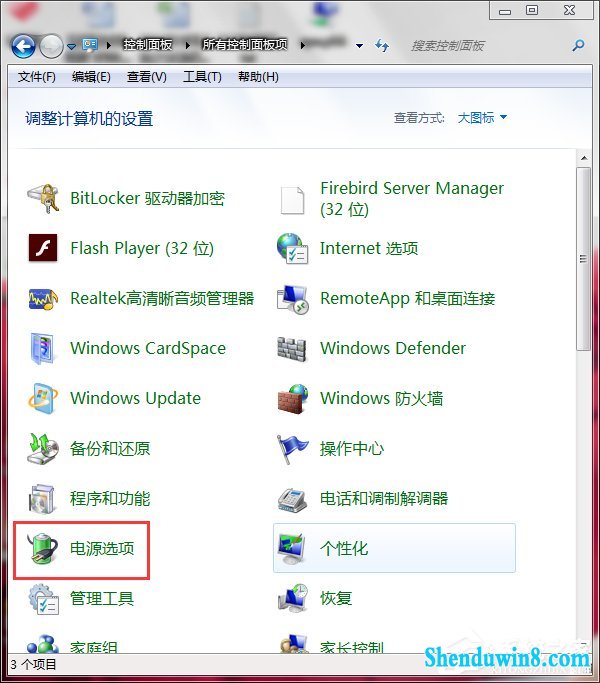The image size is (600, 683).
Task: Open the 文件(F) menu
Action: 37,77
